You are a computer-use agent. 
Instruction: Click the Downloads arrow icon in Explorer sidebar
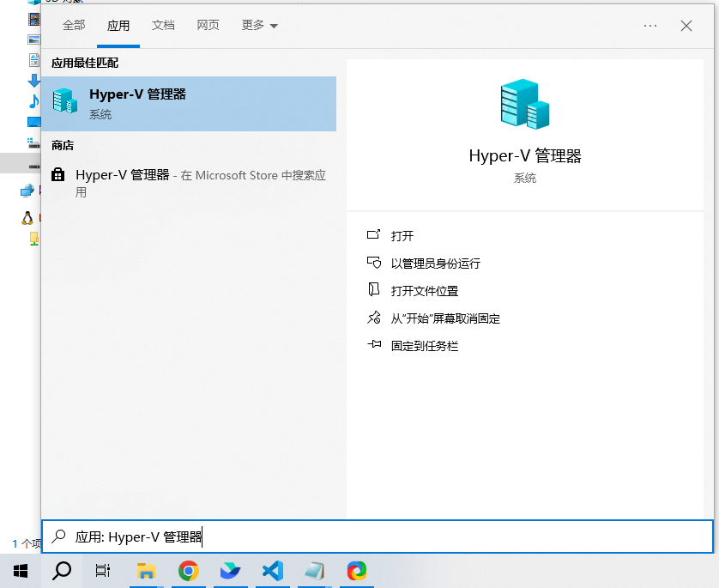tap(34, 81)
